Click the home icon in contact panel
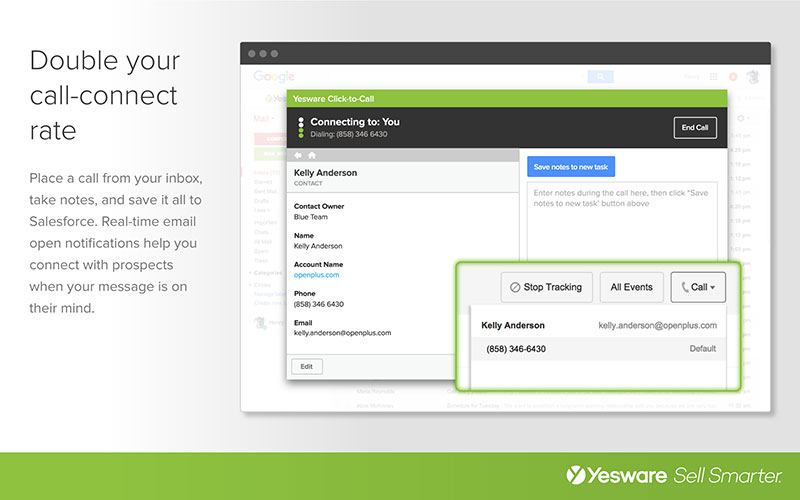 point(311,155)
